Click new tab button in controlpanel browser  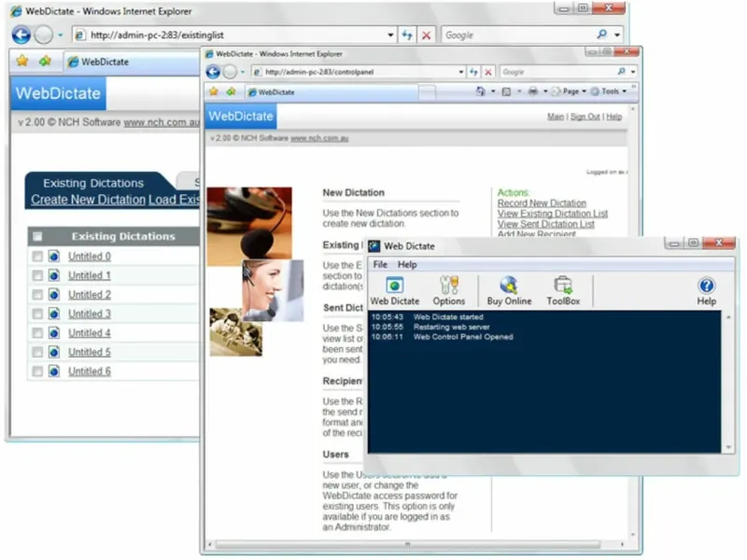tap(428, 92)
